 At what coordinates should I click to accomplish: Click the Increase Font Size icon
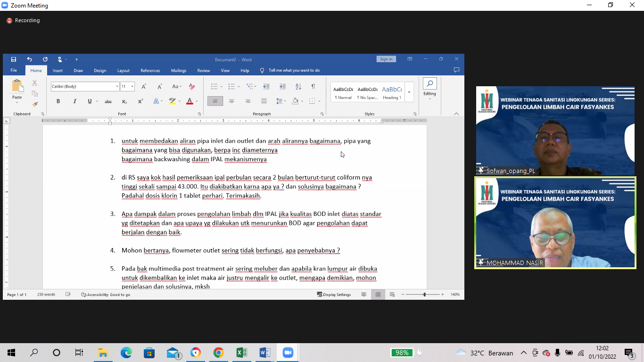[144, 87]
